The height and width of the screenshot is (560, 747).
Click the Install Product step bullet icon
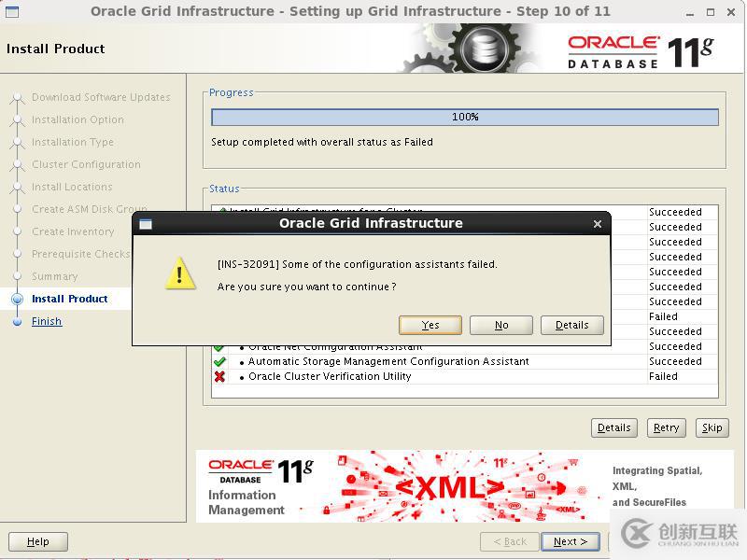18,299
